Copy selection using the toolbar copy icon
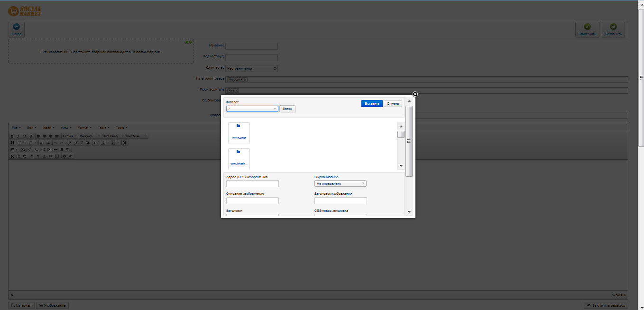 coord(18,156)
